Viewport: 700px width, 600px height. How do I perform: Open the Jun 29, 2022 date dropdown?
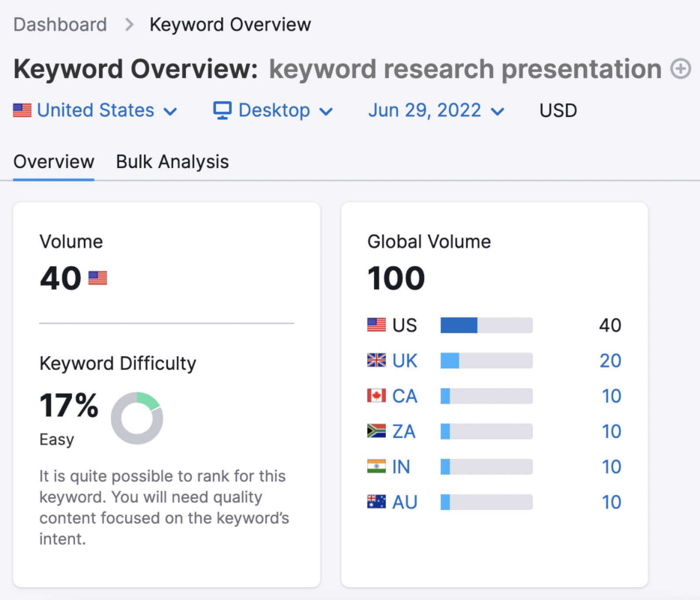pos(436,110)
